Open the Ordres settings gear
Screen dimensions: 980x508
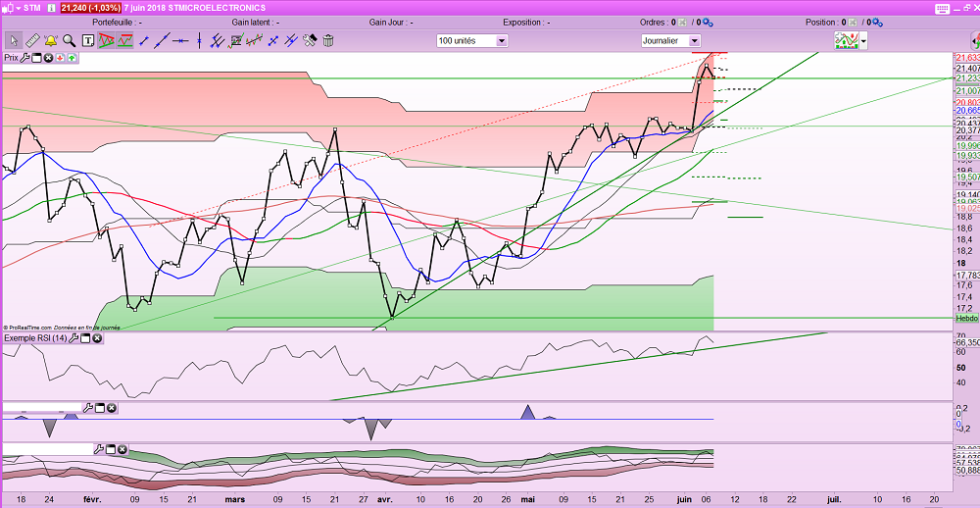pyautogui.click(x=708, y=23)
